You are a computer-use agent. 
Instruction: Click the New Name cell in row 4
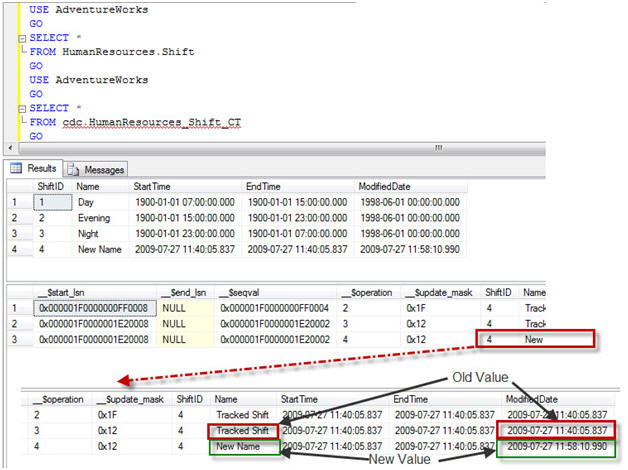point(101,249)
